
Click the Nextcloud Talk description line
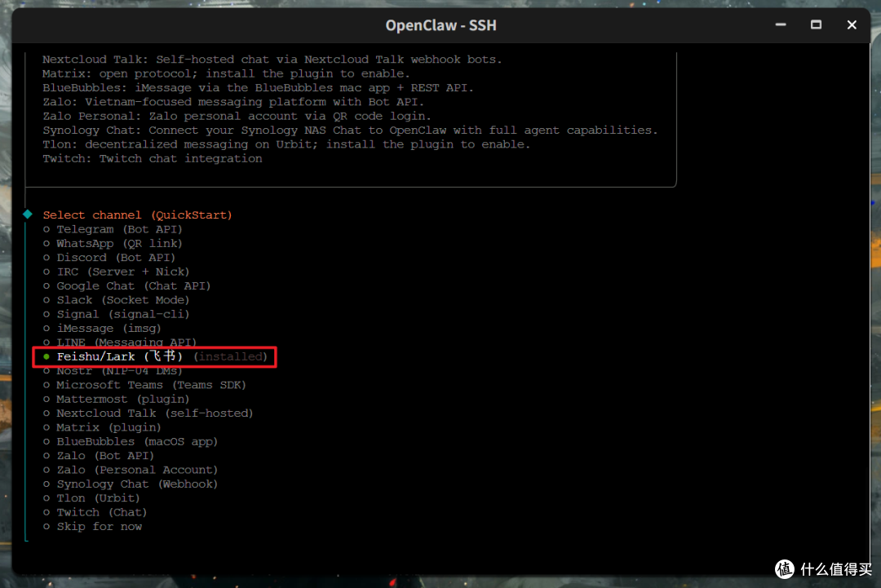[272, 59]
